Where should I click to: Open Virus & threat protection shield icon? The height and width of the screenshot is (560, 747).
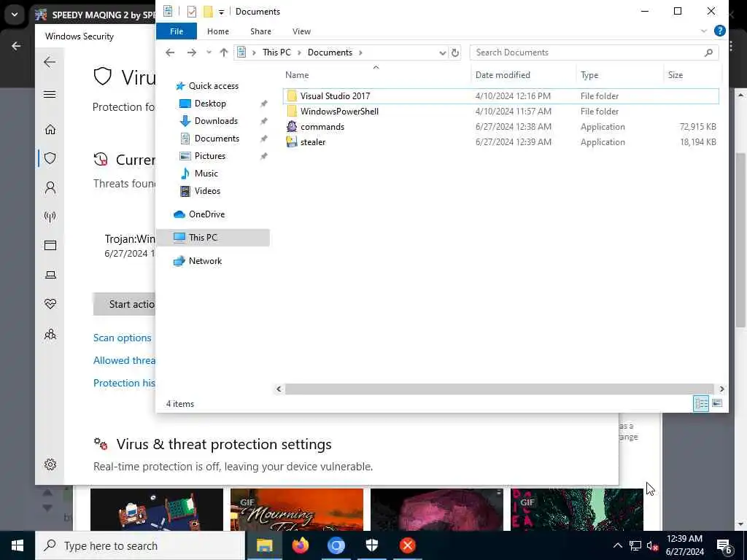click(x=50, y=158)
